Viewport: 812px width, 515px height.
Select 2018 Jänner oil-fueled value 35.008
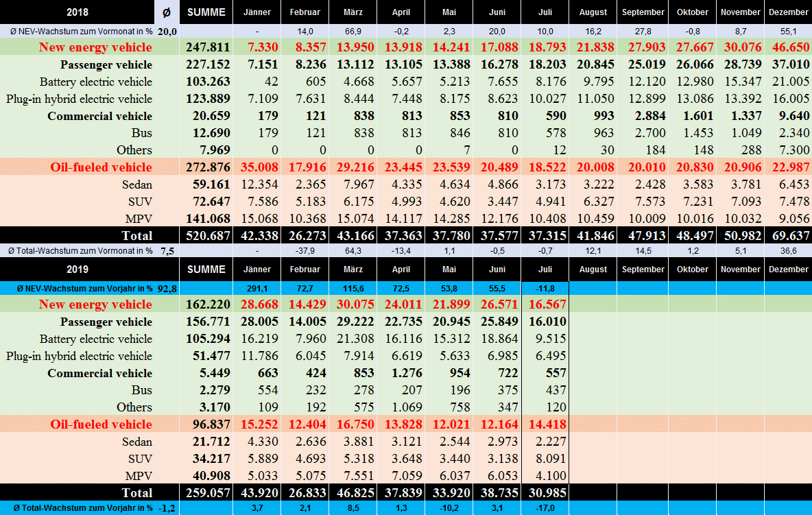[259, 167]
